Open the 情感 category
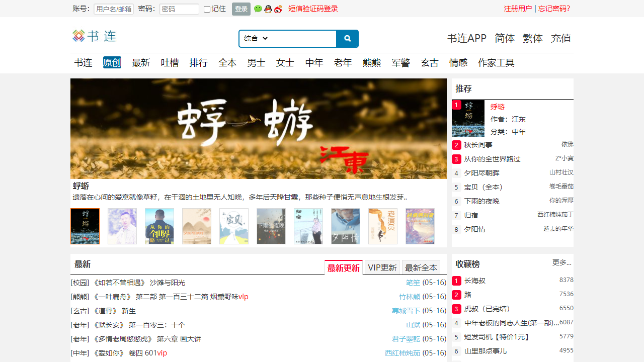Viewport: 644px width, 362px height. (459, 63)
